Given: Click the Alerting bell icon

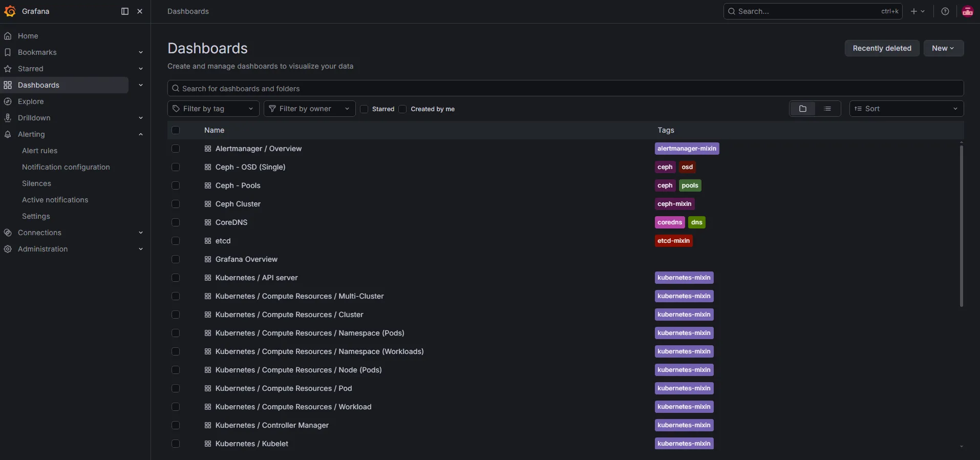Looking at the screenshot, I should point(8,134).
